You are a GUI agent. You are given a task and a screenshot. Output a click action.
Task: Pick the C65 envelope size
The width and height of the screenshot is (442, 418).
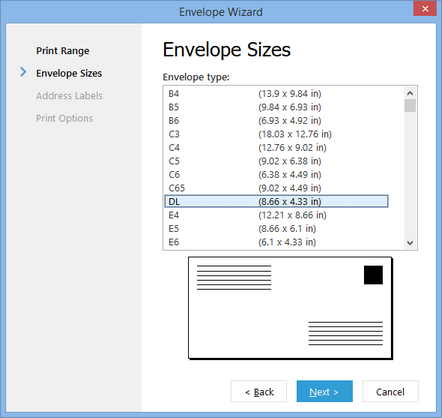click(276, 188)
